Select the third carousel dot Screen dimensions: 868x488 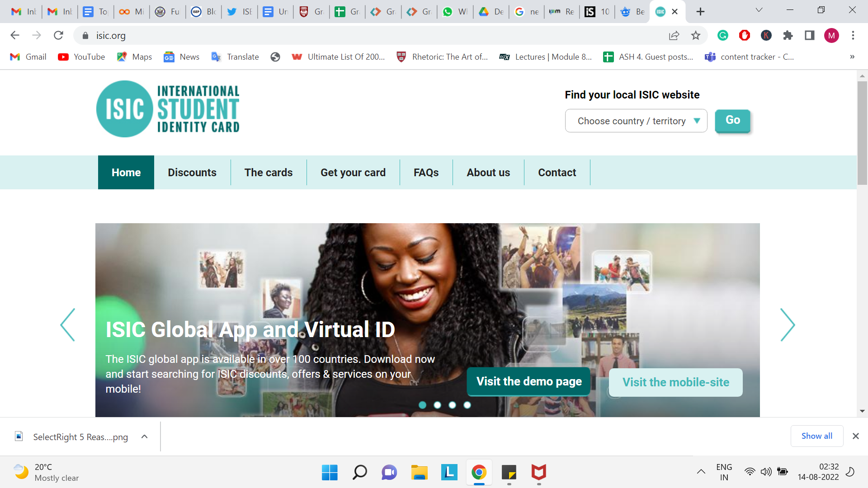[453, 405]
